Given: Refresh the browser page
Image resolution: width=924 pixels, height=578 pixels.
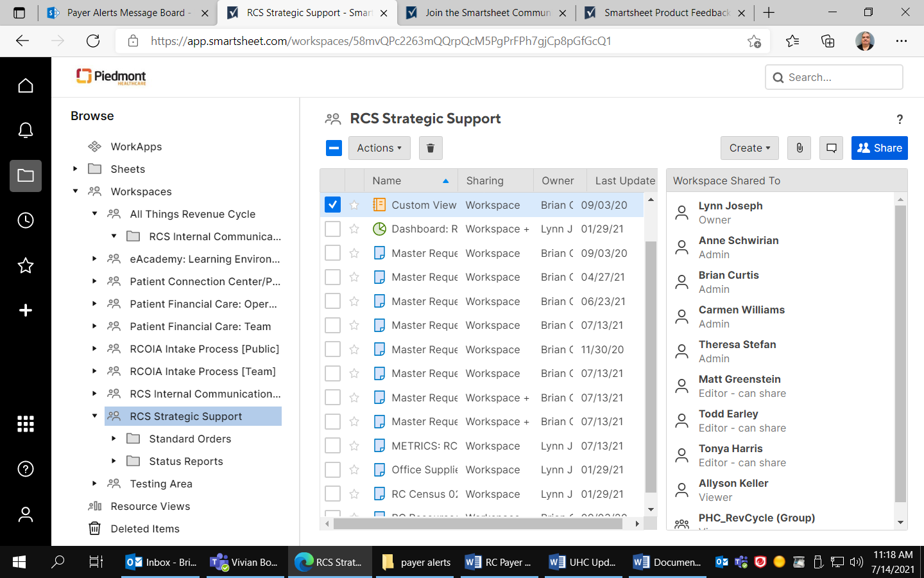Looking at the screenshot, I should pos(93,41).
